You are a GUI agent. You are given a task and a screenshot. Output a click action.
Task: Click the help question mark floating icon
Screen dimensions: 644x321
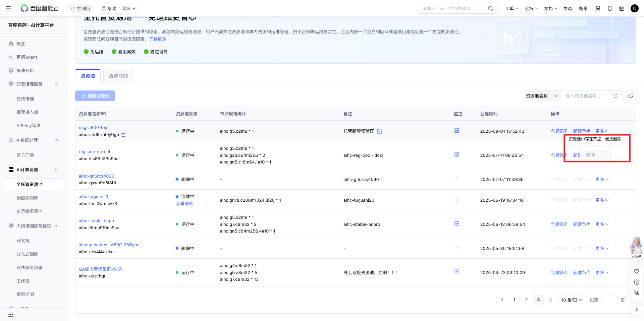point(637,282)
